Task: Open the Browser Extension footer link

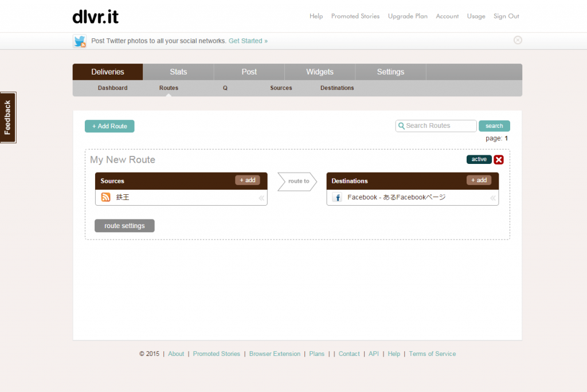Action: pos(275,354)
